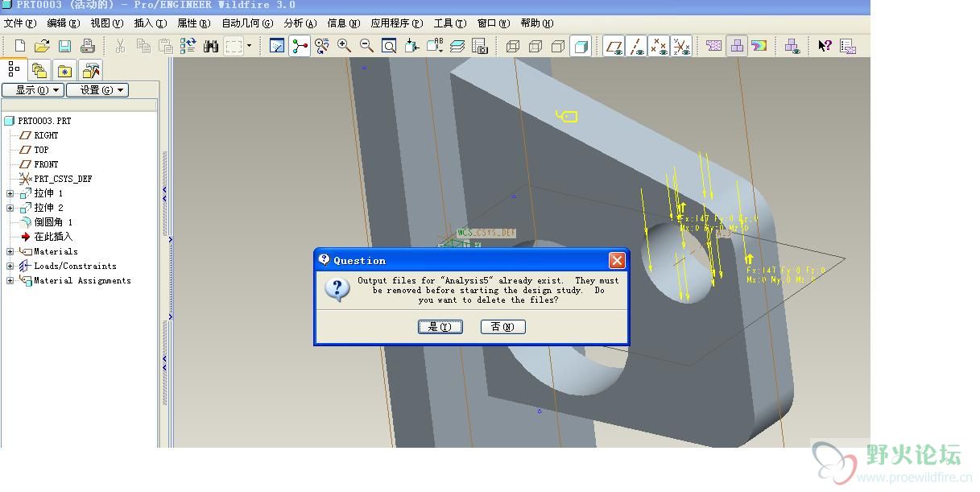The width and height of the screenshot is (980, 492).
Task: Switch to No Hidden display
Action: pyautogui.click(x=558, y=47)
